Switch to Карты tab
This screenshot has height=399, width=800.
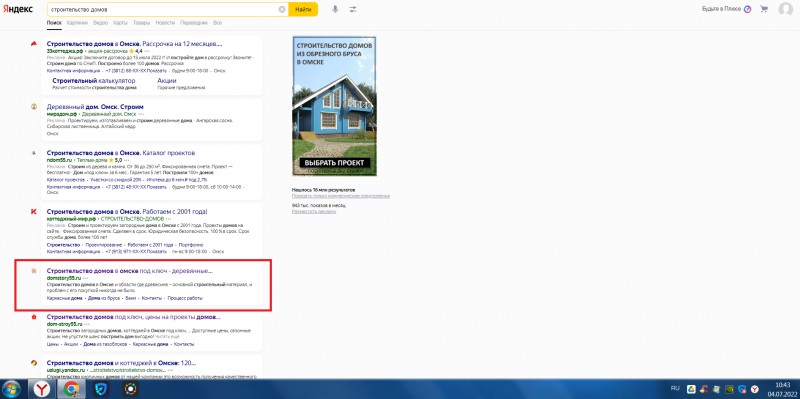(120, 23)
